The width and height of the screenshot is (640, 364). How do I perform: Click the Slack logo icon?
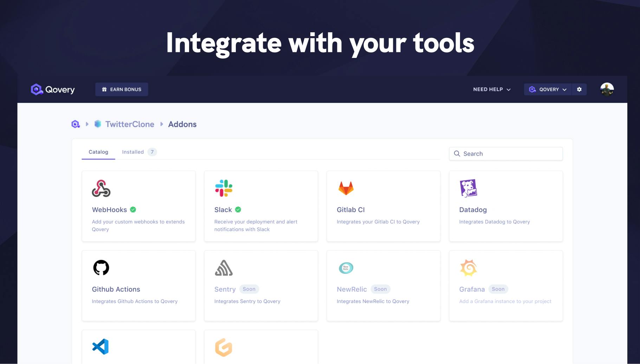[224, 188]
